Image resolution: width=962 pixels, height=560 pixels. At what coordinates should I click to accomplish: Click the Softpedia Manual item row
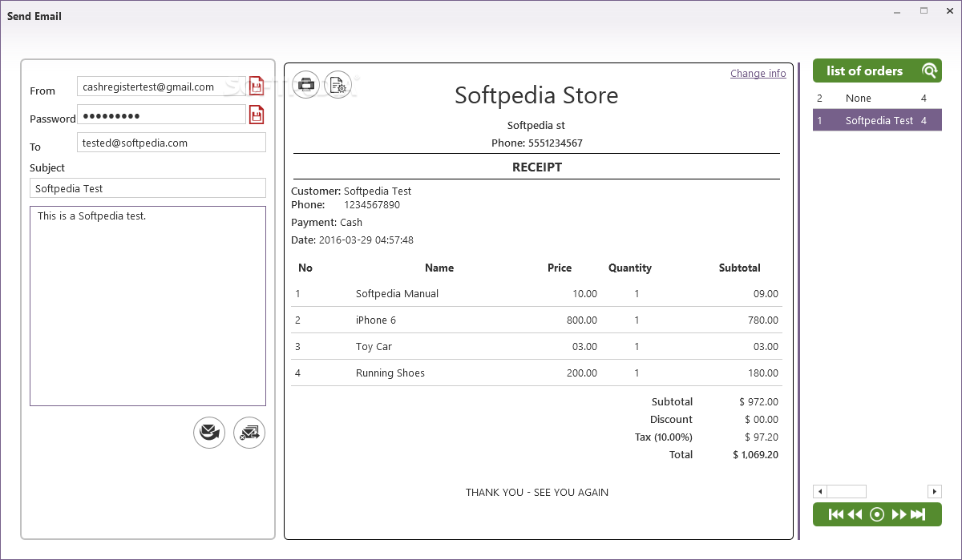click(x=536, y=294)
